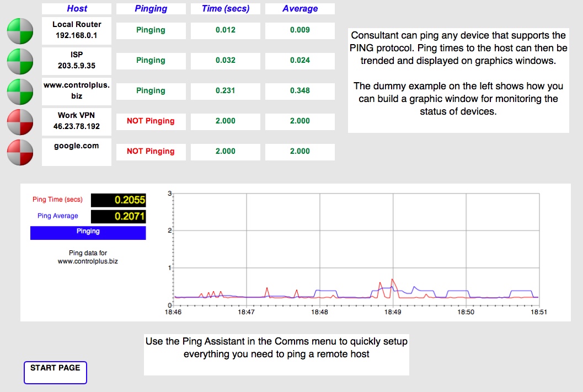583x392 pixels.
Task: Click the Host column header
Action: pos(77,9)
